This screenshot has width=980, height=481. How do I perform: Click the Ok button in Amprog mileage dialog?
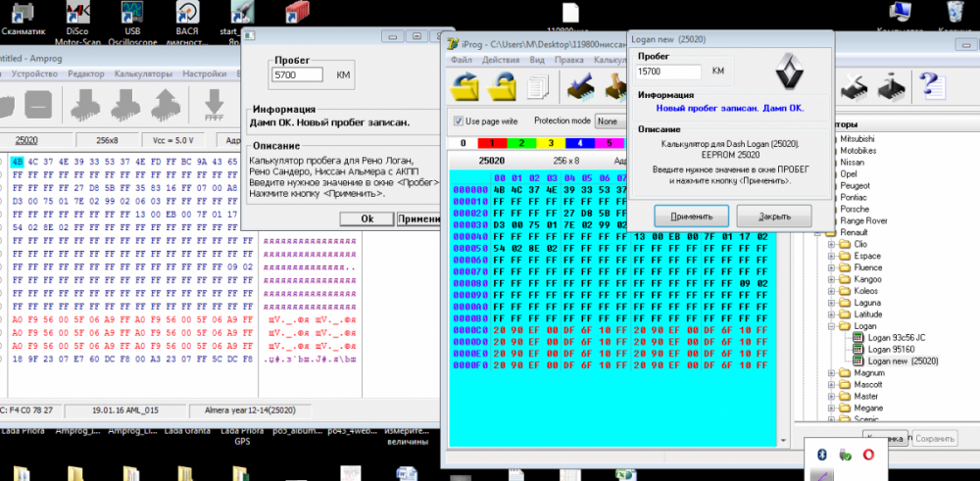[x=367, y=218]
